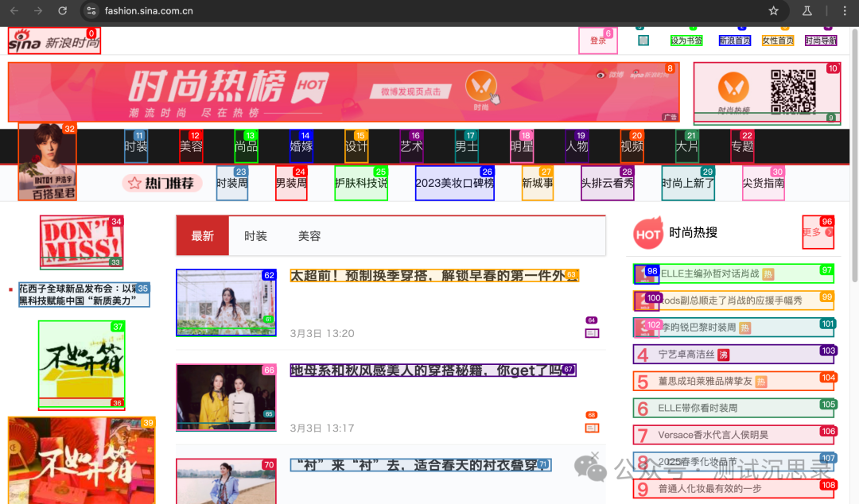Image resolution: width=859 pixels, height=504 pixels.
Task: Open hot search 宁艺卓高洁丝
Action: pos(733,354)
